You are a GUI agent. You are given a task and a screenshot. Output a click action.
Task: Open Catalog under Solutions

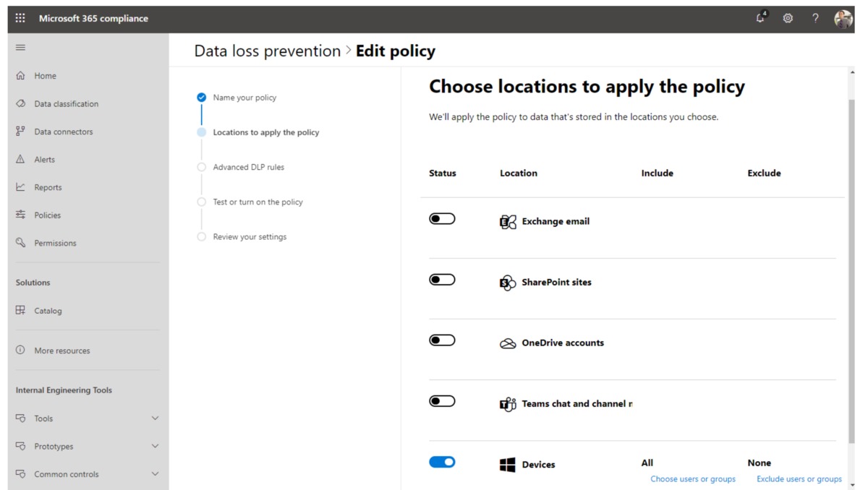pos(48,311)
